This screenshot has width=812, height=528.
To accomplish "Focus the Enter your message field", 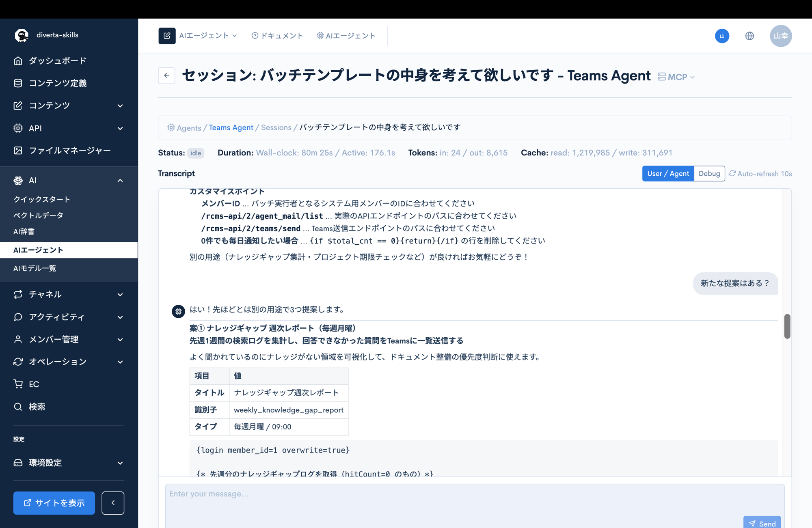I will coord(475,506).
